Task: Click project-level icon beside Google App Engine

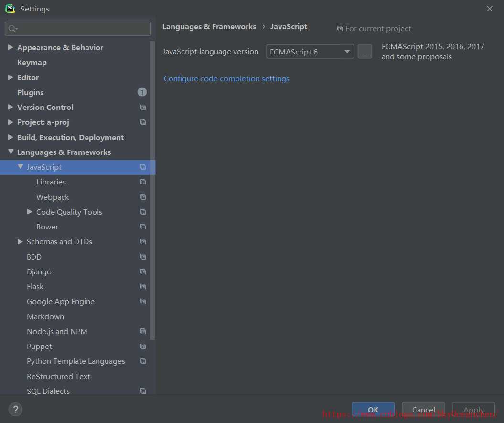Action: [143, 302]
